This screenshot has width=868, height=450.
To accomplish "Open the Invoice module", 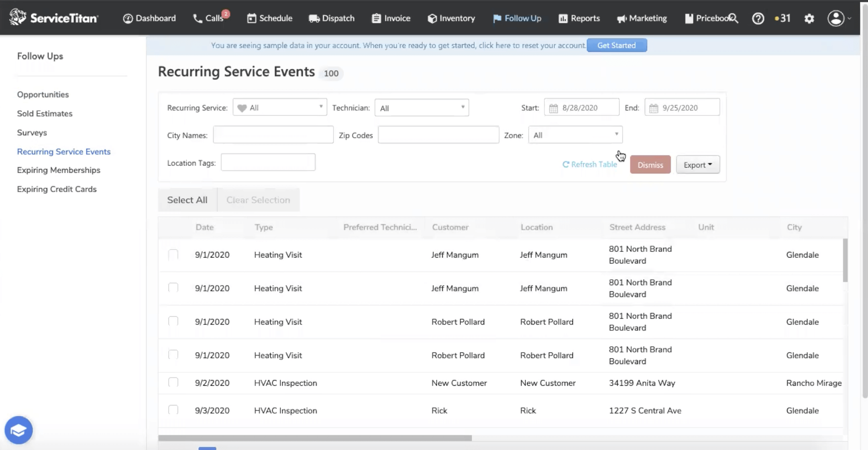I will pyautogui.click(x=390, y=18).
